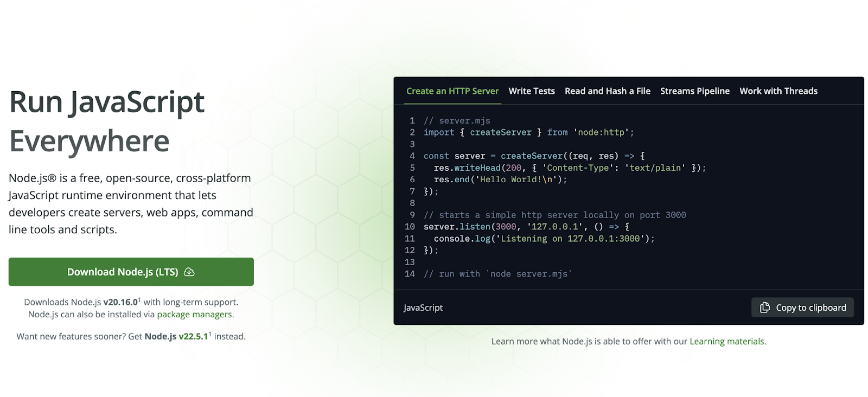Image resolution: width=868 pixels, height=397 pixels.
Task: Click the 'Run JavaScript Everywhere' heading
Action: coord(107,121)
